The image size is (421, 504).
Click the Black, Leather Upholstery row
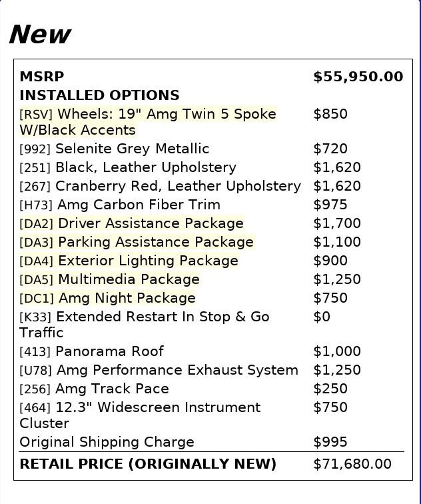point(212,167)
